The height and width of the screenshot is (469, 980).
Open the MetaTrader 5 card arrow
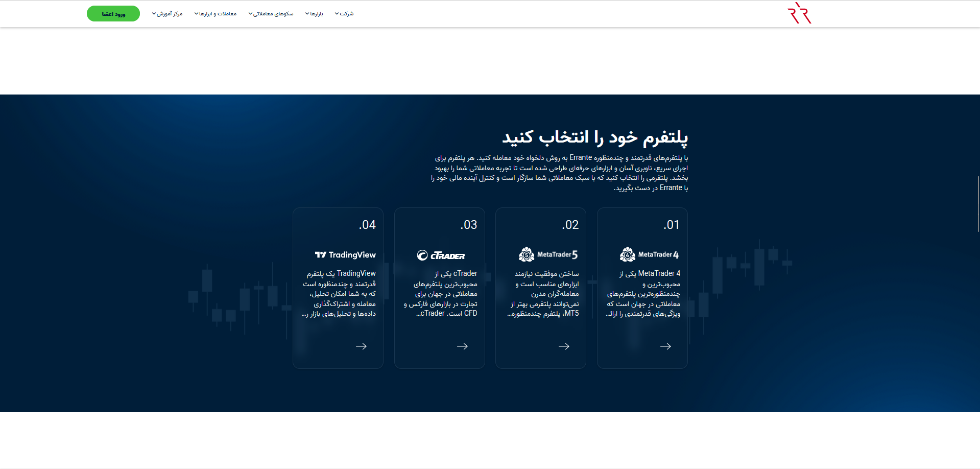click(564, 346)
